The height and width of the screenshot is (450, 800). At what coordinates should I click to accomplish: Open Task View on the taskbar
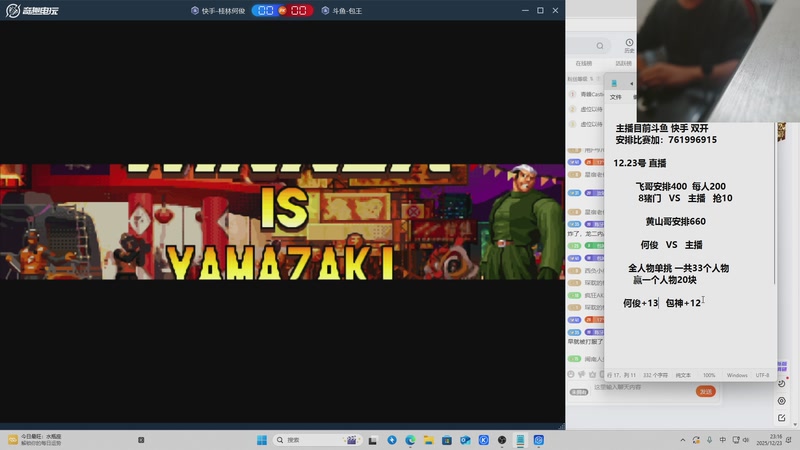(373, 440)
